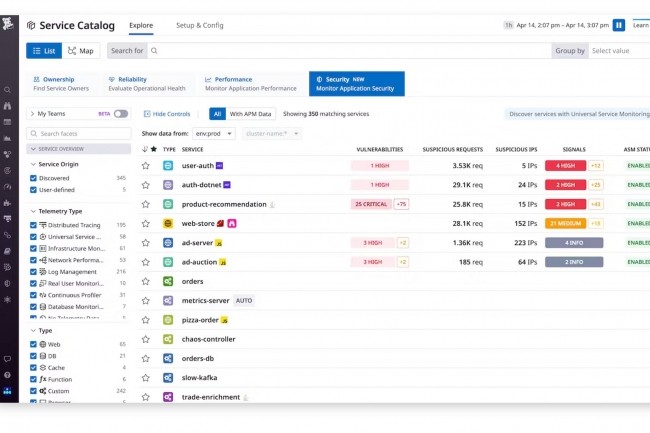Star the product-recommendation service
Image resolution: width=650 pixels, height=433 pixels.
click(146, 204)
